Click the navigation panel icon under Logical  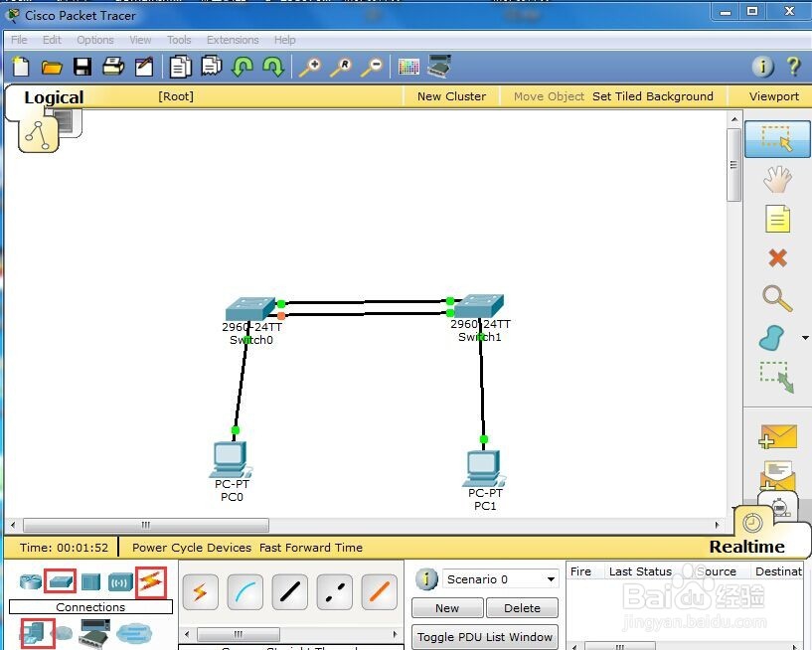pyautogui.click(x=39, y=134)
